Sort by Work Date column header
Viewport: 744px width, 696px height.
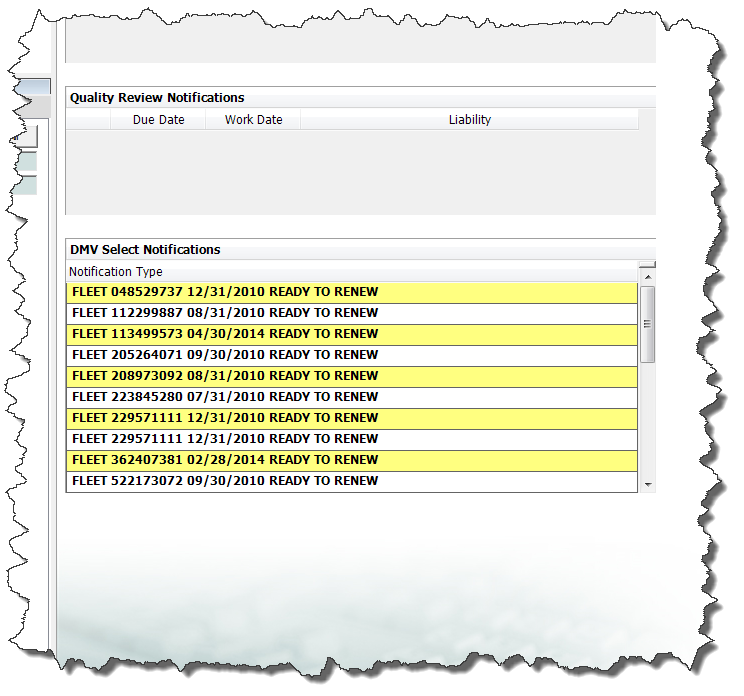point(253,120)
